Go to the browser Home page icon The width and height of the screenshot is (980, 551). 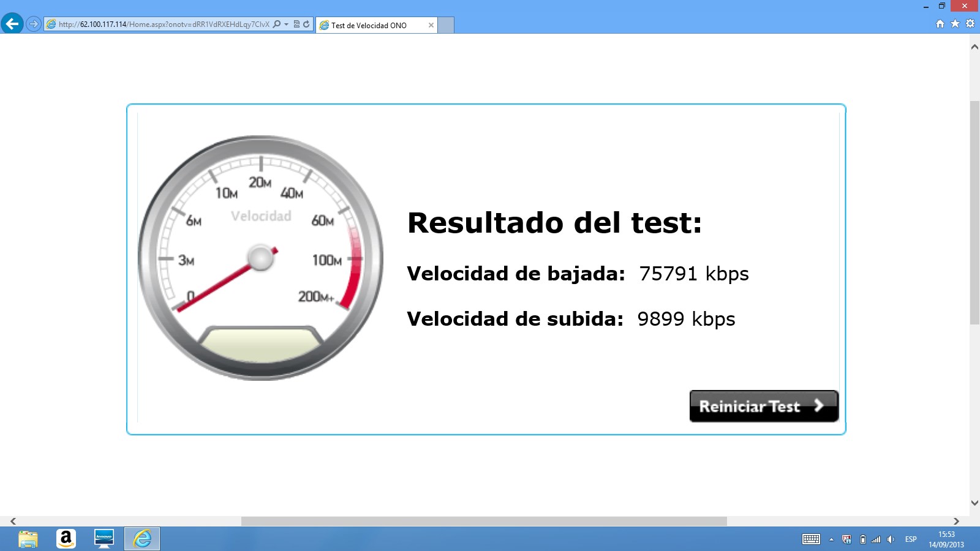pyautogui.click(x=940, y=24)
